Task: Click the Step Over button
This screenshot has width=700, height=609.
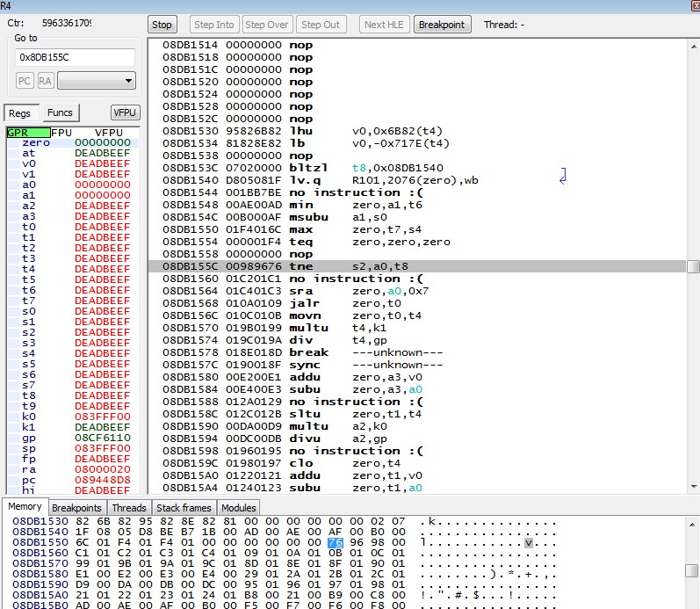Action: click(267, 25)
